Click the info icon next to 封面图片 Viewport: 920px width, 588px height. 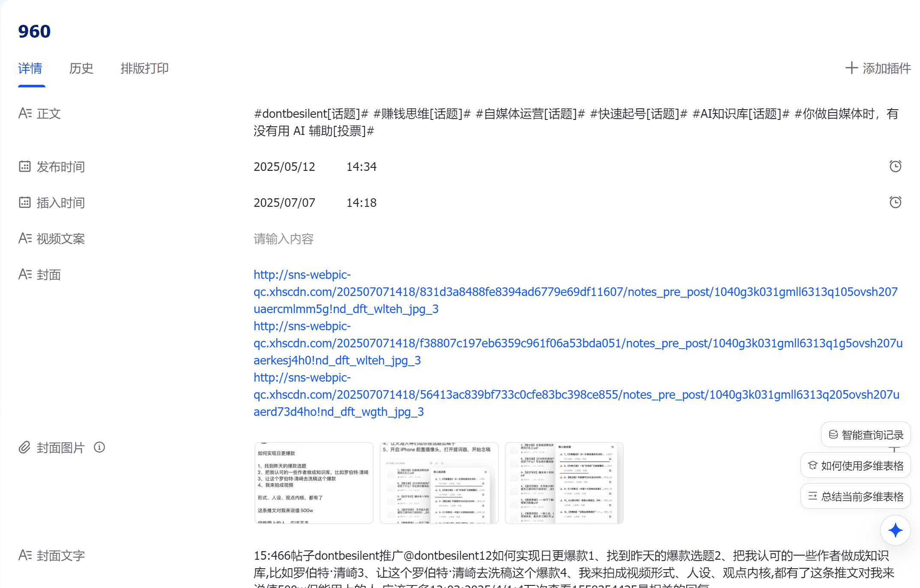pyautogui.click(x=99, y=448)
